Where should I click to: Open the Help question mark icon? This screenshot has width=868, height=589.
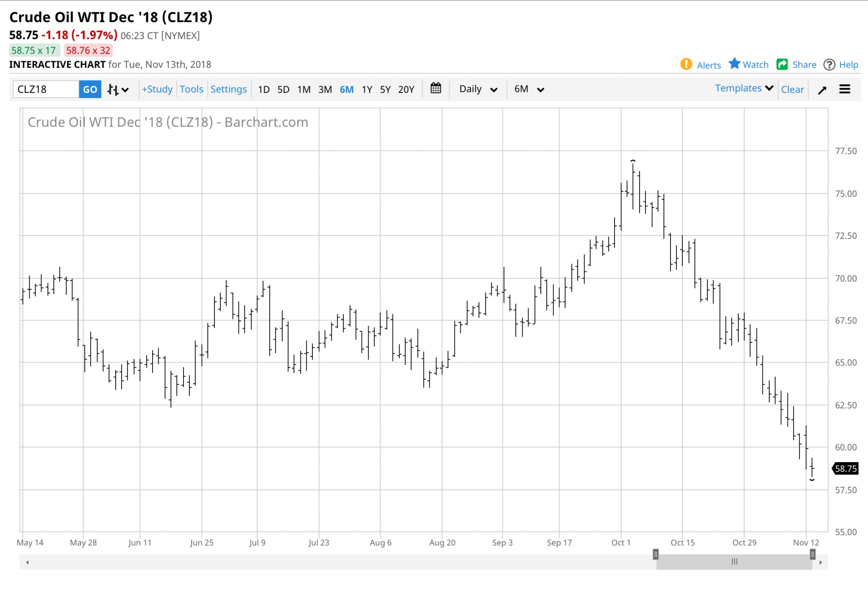coord(829,65)
